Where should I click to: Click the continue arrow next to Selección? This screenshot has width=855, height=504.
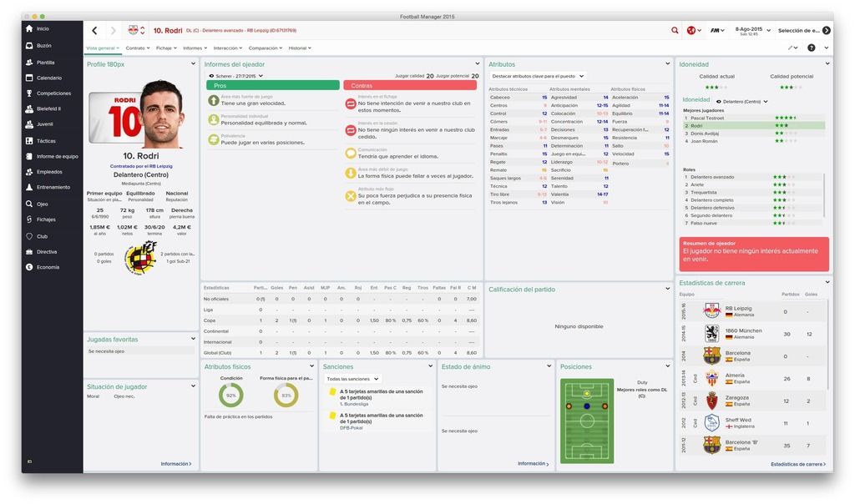827,31
